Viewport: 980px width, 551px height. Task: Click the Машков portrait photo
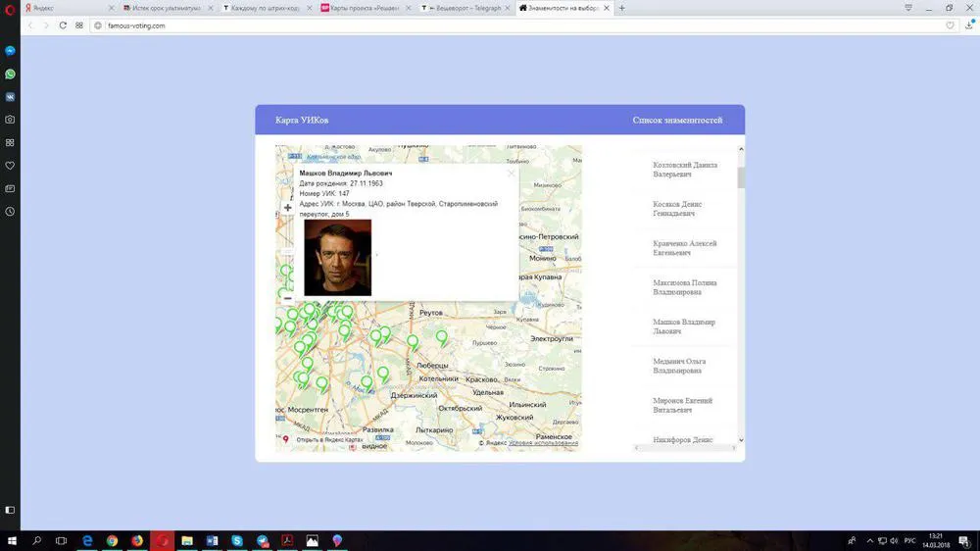click(337, 258)
